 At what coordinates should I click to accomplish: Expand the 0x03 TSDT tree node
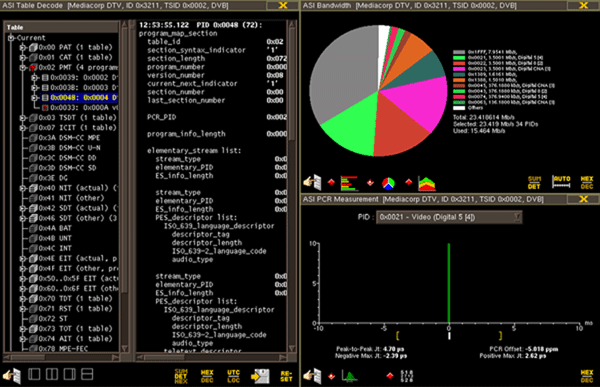(x=23, y=118)
